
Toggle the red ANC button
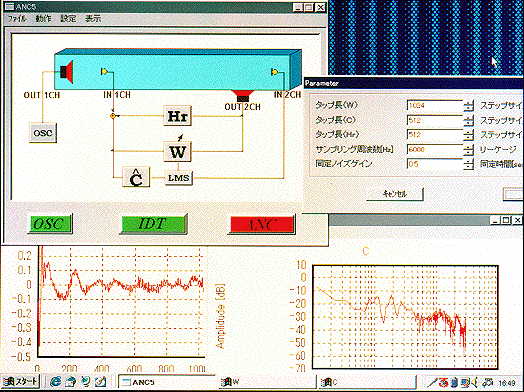(x=262, y=224)
